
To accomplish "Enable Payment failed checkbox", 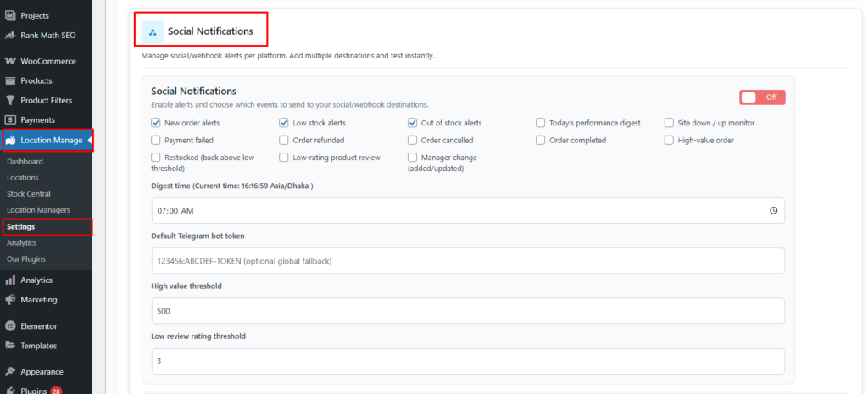I will tap(156, 141).
